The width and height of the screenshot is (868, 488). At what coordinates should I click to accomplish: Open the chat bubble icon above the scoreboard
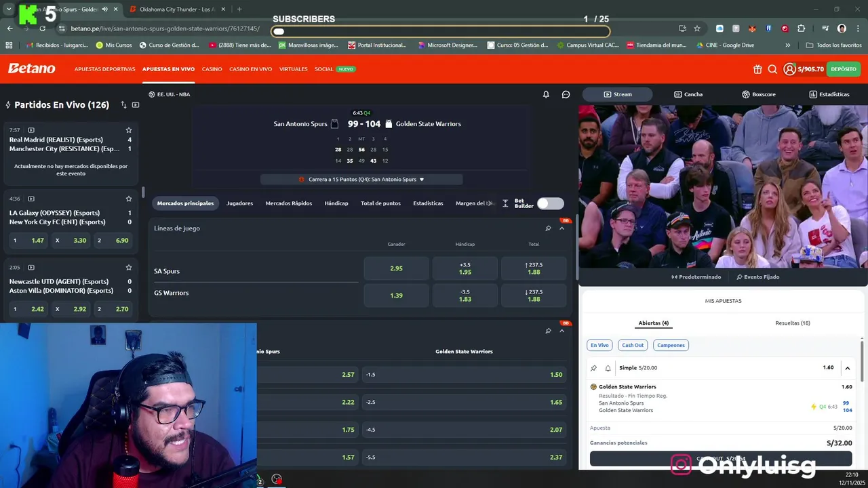(x=566, y=94)
